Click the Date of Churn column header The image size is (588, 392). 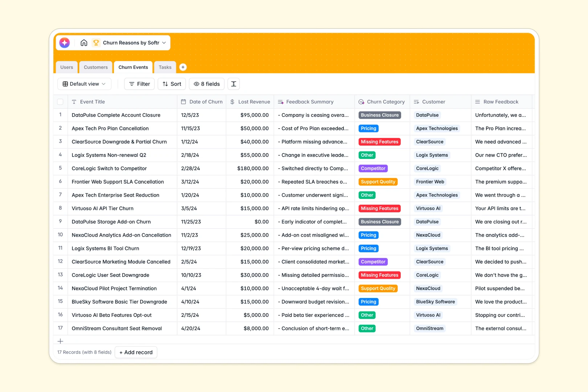201,102
